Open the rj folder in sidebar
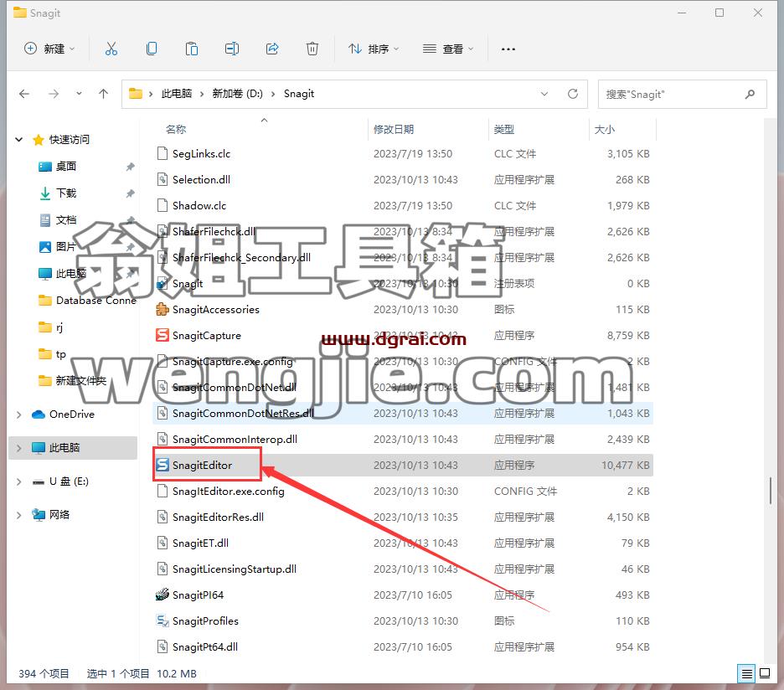The width and height of the screenshot is (784, 690). pos(50,327)
